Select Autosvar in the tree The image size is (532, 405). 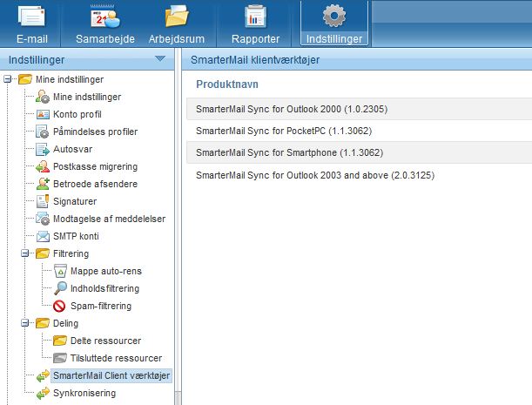point(72,150)
